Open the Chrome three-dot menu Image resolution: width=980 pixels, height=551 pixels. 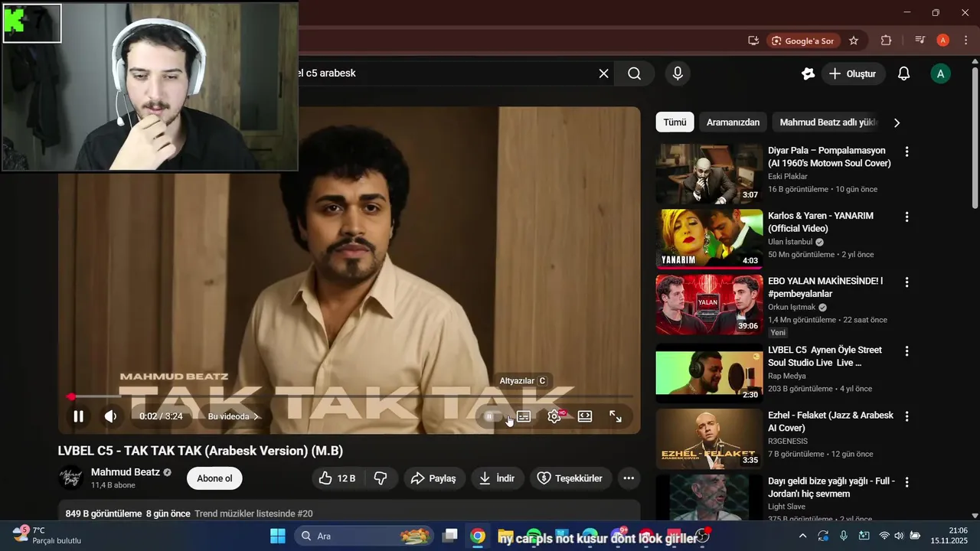(965, 41)
